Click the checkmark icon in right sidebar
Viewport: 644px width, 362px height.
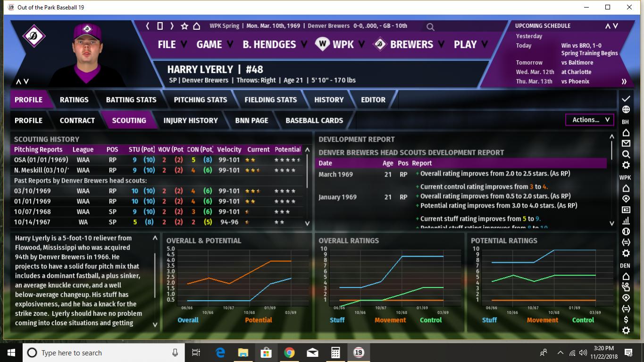(626, 99)
